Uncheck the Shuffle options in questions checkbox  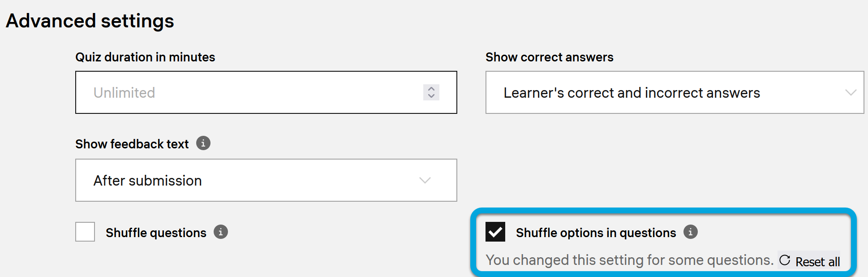495,232
